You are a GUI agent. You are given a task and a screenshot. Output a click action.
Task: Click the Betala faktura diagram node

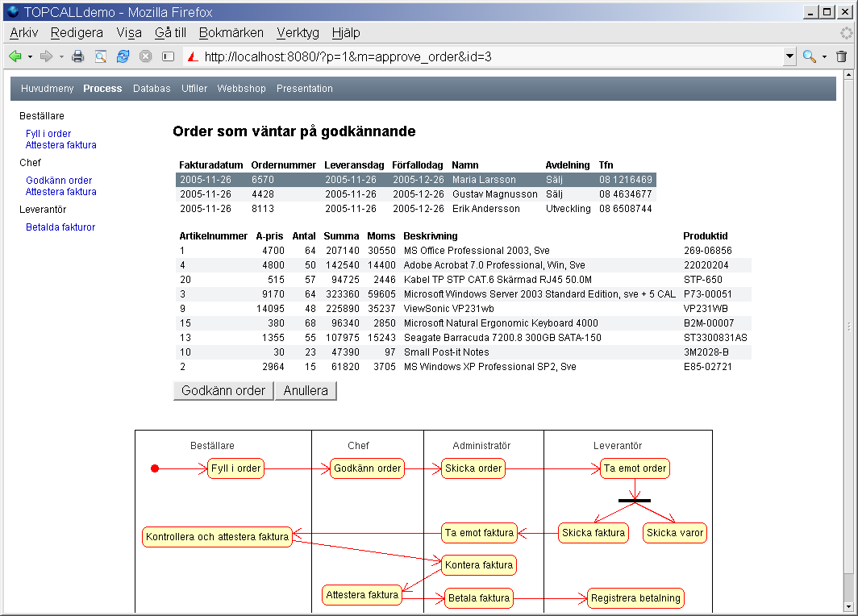click(479, 598)
